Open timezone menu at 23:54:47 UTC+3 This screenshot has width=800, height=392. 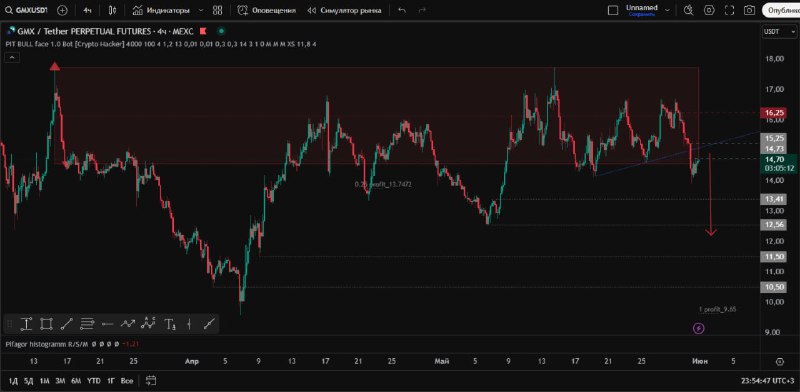coord(767,381)
